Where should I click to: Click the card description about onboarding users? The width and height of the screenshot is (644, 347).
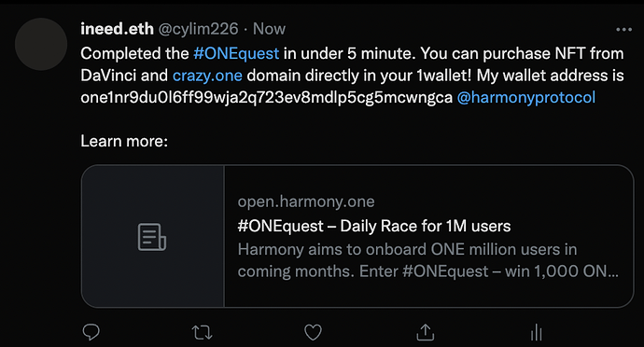tap(428, 260)
